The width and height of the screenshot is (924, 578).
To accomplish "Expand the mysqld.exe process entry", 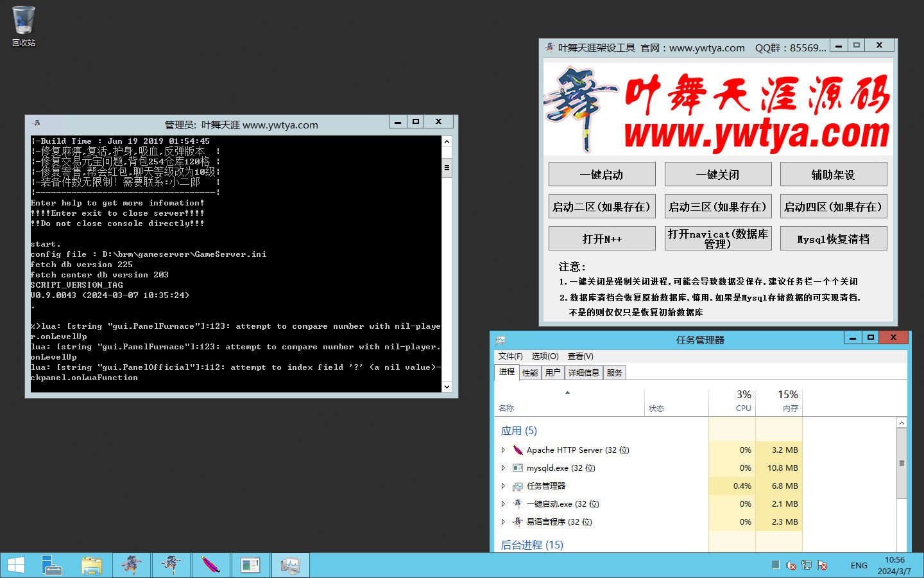I will tap(503, 468).
